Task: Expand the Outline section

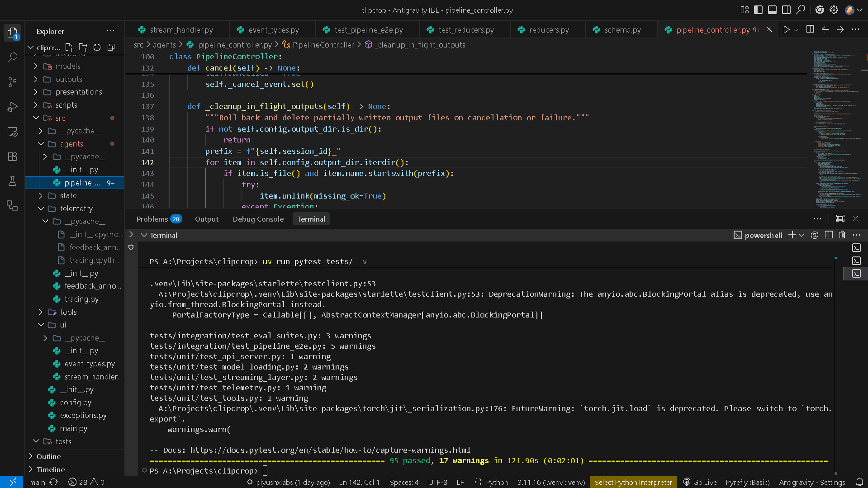Action: (x=75, y=456)
